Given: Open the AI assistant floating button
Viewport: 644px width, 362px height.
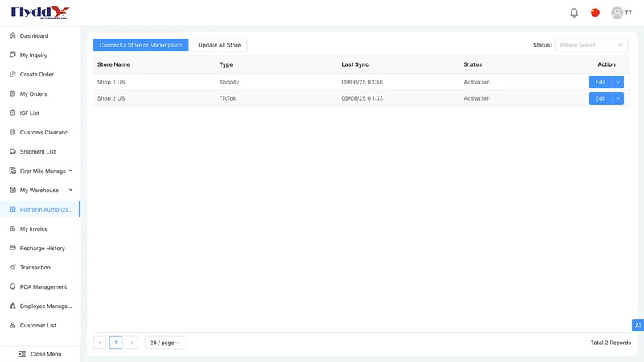Looking at the screenshot, I should [638, 326].
